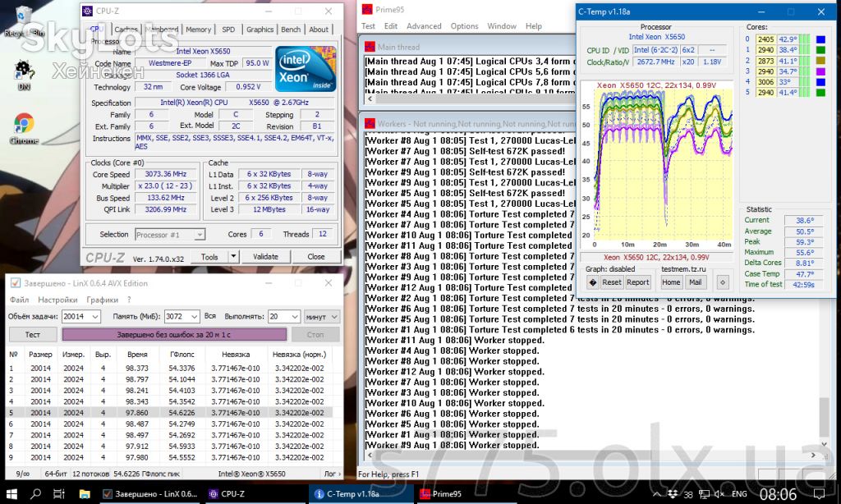Click the Report button in C-Temp
This screenshot has height=504, width=841.
[x=637, y=282]
